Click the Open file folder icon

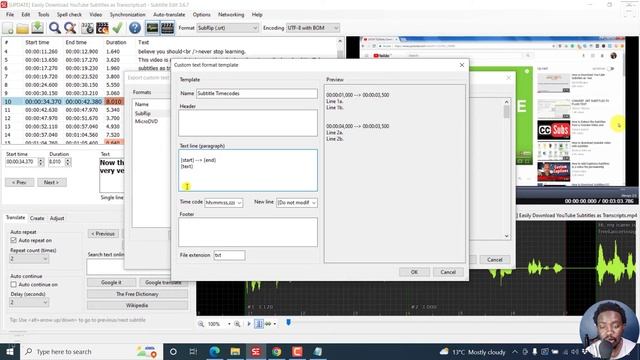click(22, 28)
